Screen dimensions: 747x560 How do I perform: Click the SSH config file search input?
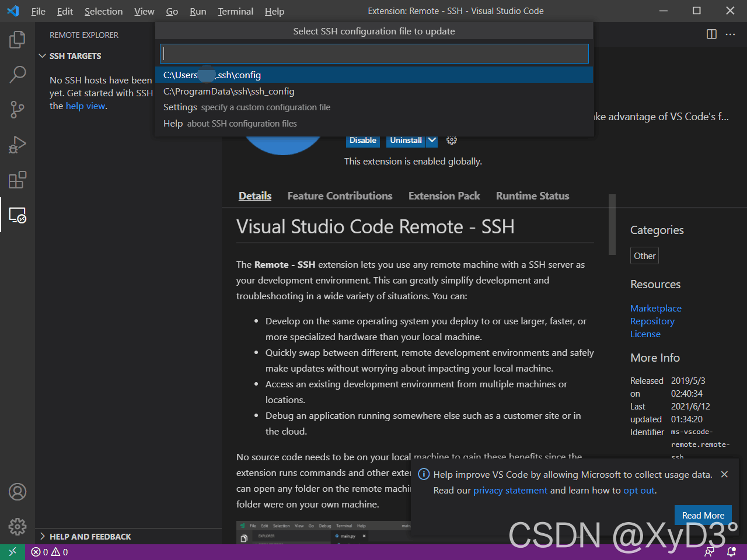point(374,54)
